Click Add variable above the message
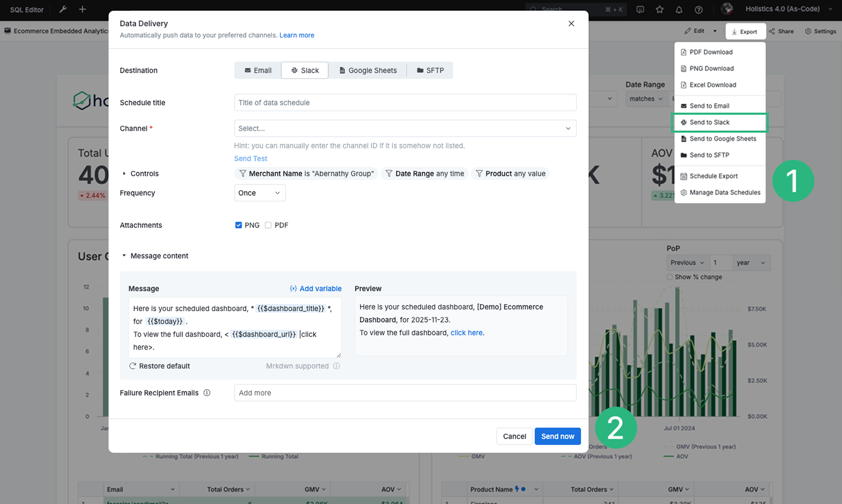This screenshot has height=504, width=842. (x=315, y=289)
